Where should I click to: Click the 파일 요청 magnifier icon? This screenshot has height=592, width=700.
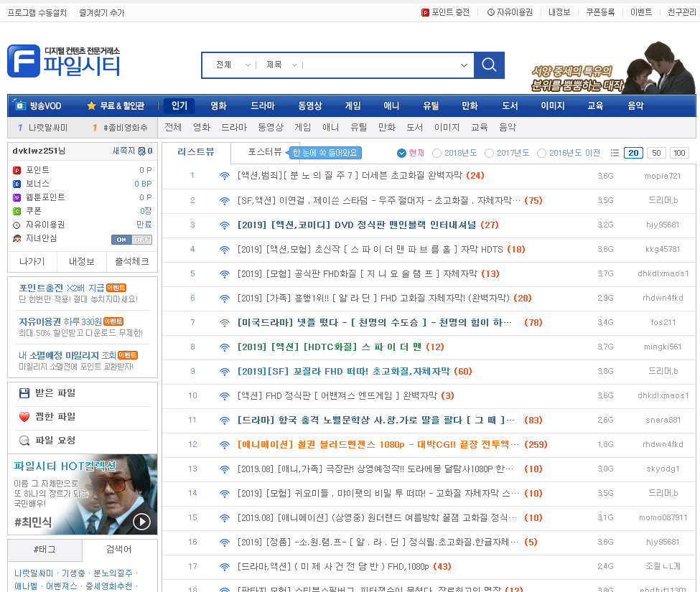coord(24,441)
